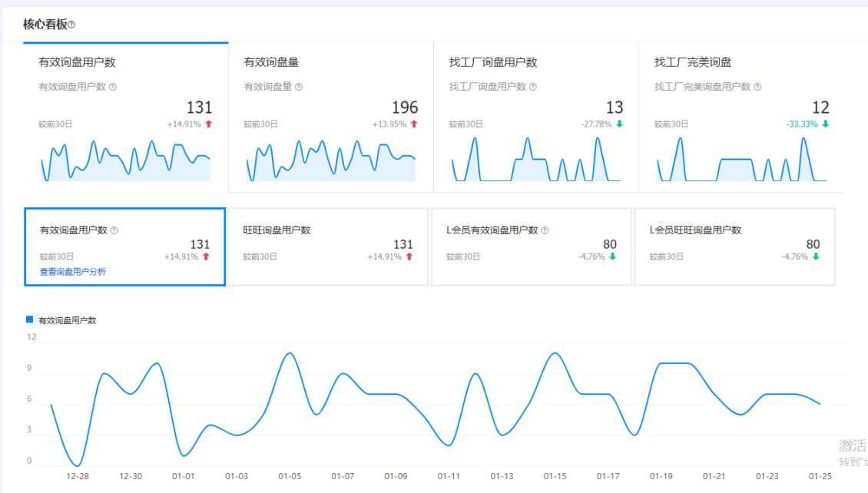The height and width of the screenshot is (493, 868).
Task: Switch to the 有效询盘量 tab
Action: (x=271, y=62)
